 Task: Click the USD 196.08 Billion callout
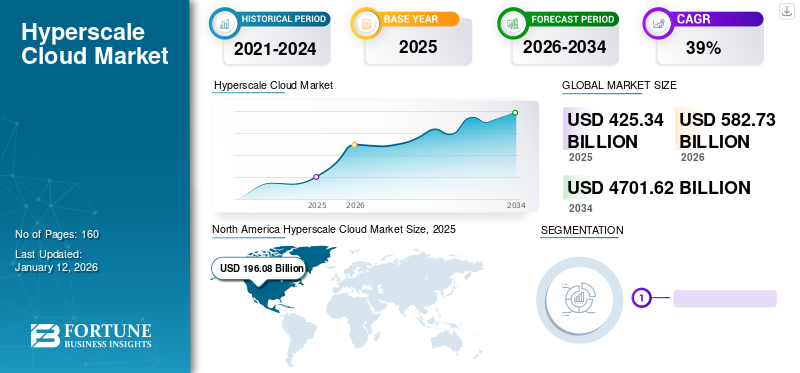coord(259,268)
